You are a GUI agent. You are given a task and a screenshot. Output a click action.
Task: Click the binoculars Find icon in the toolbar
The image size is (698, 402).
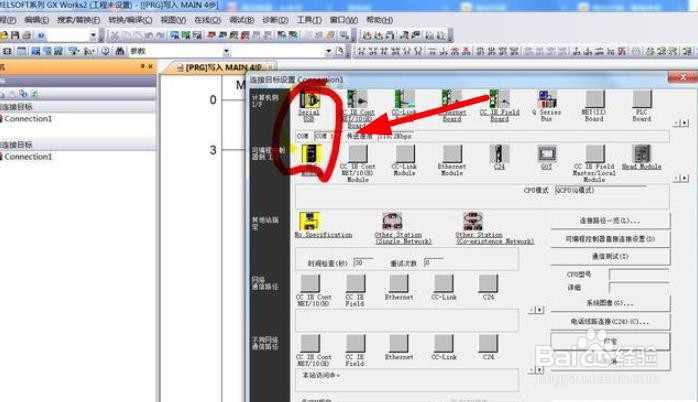click(119, 51)
